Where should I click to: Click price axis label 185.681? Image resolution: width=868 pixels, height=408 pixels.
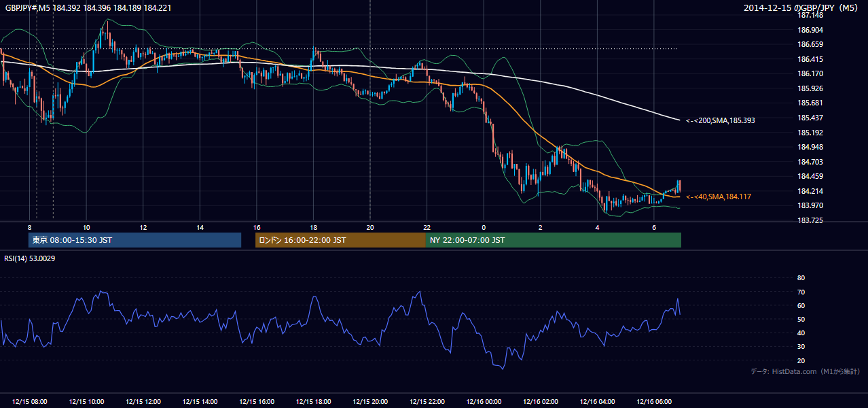click(810, 103)
